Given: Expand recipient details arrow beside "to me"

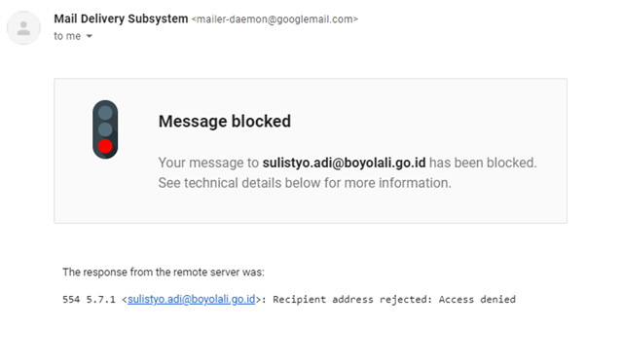Looking at the screenshot, I should click(x=90, y=36).
